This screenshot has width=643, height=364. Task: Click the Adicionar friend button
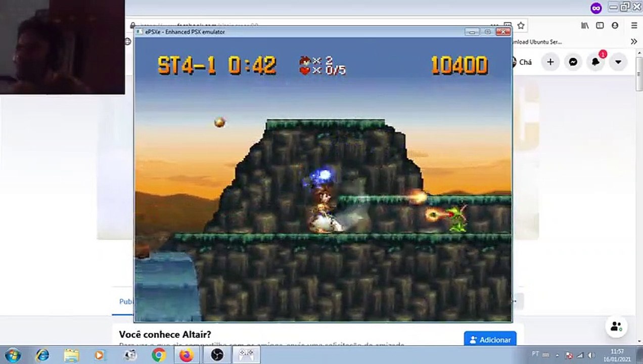tap(490, 340)
